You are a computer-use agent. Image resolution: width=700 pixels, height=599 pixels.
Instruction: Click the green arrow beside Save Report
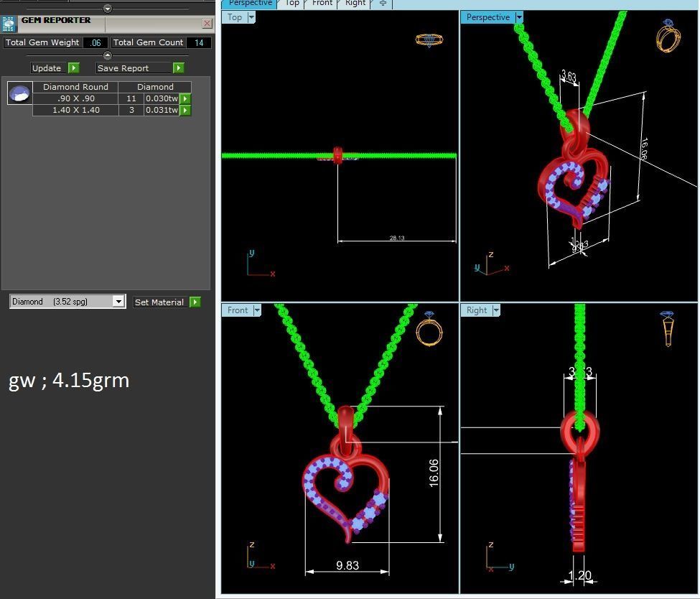click(179, 68)
